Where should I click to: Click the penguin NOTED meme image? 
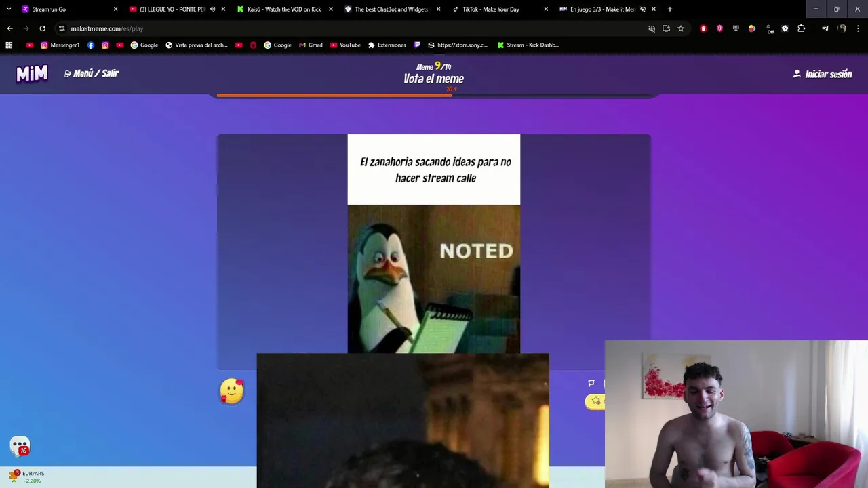coord(434,279)
